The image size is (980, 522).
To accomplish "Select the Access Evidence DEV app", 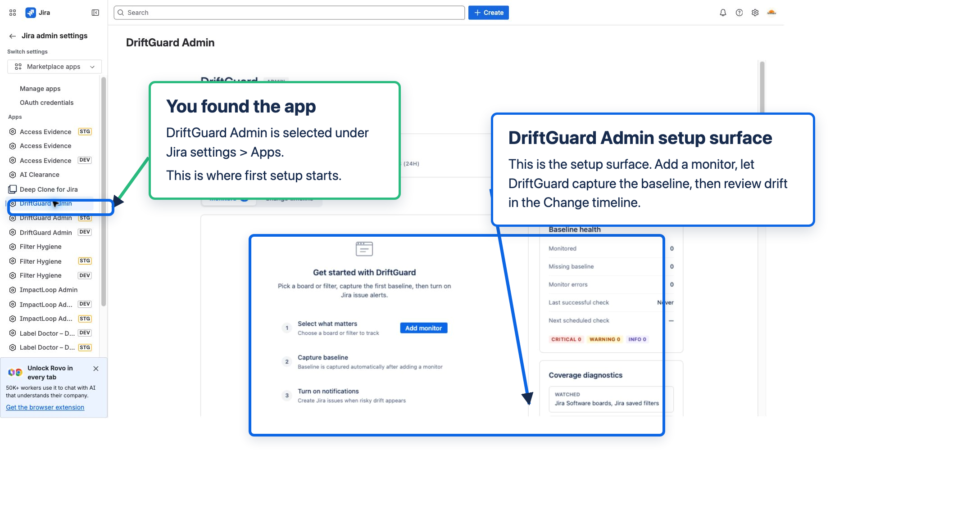I will [x=50, y=161].
